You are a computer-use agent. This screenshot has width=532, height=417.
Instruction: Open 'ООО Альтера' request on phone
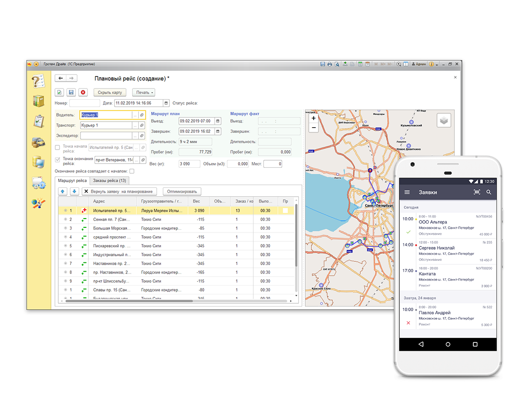[447, 225]
